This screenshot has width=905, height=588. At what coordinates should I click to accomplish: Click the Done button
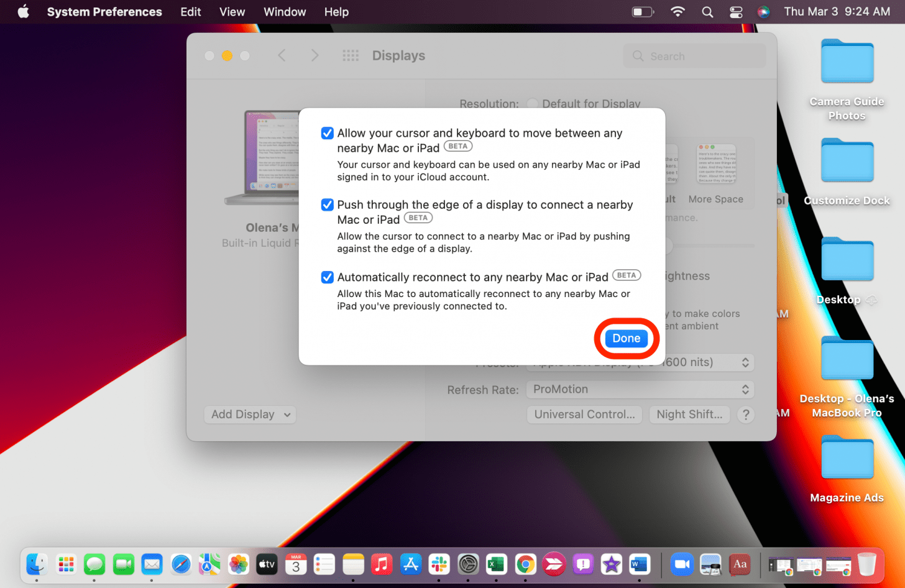tap(626, 339)
